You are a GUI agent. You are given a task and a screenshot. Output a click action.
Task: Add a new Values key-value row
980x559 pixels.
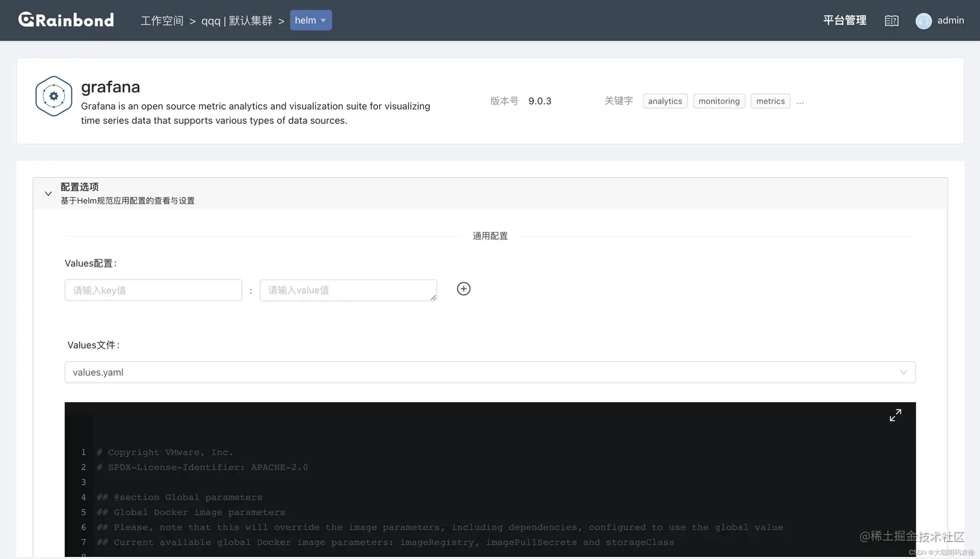[463, 289]
